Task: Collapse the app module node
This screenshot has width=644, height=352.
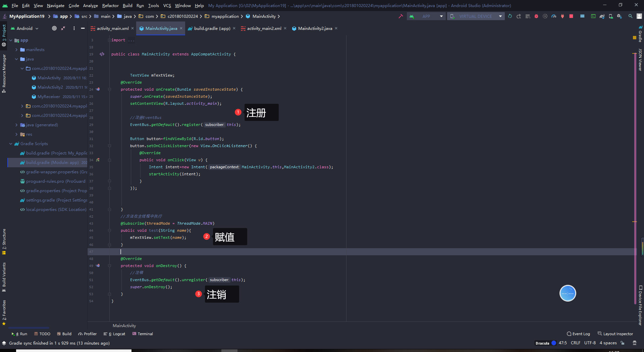Action: point(11,40)
